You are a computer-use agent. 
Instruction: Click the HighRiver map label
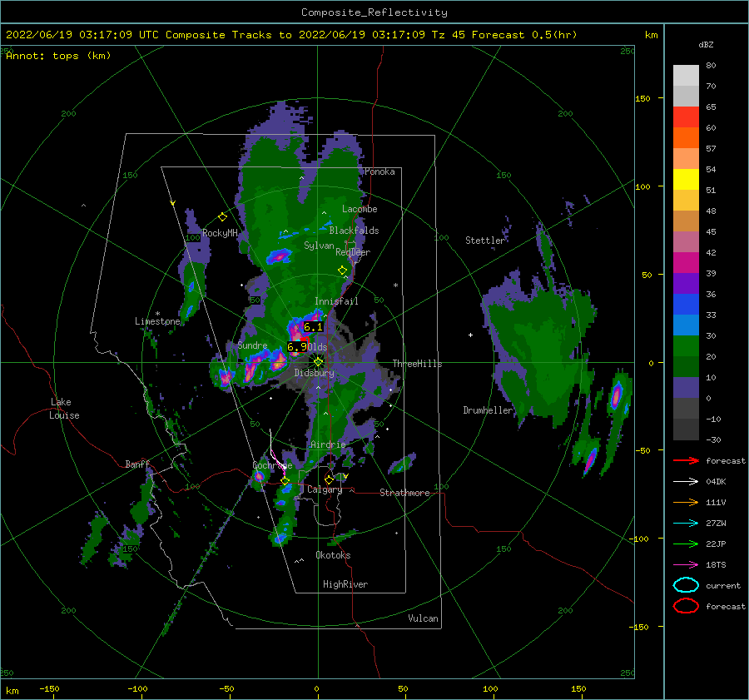tap(345, 584)
